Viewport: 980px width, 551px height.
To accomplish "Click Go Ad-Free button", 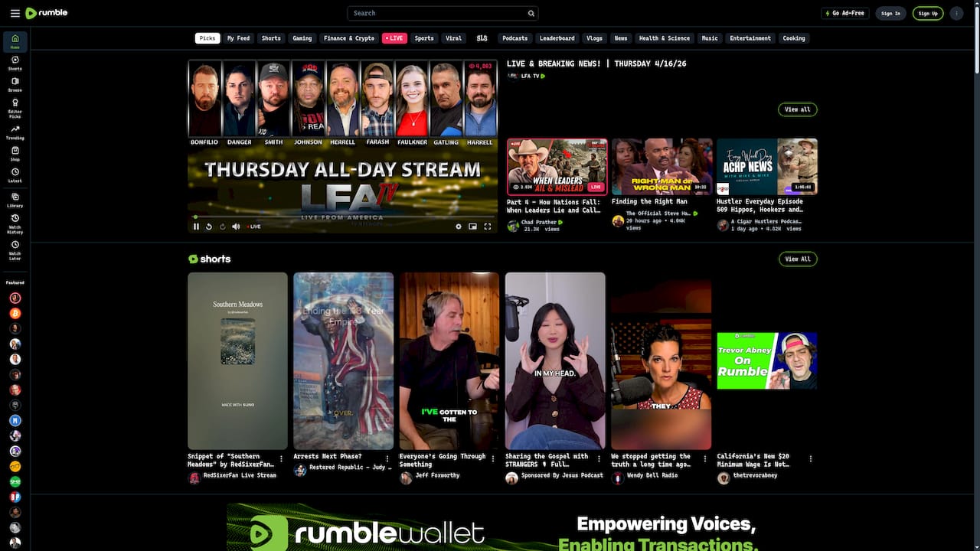I will point(845,13).
